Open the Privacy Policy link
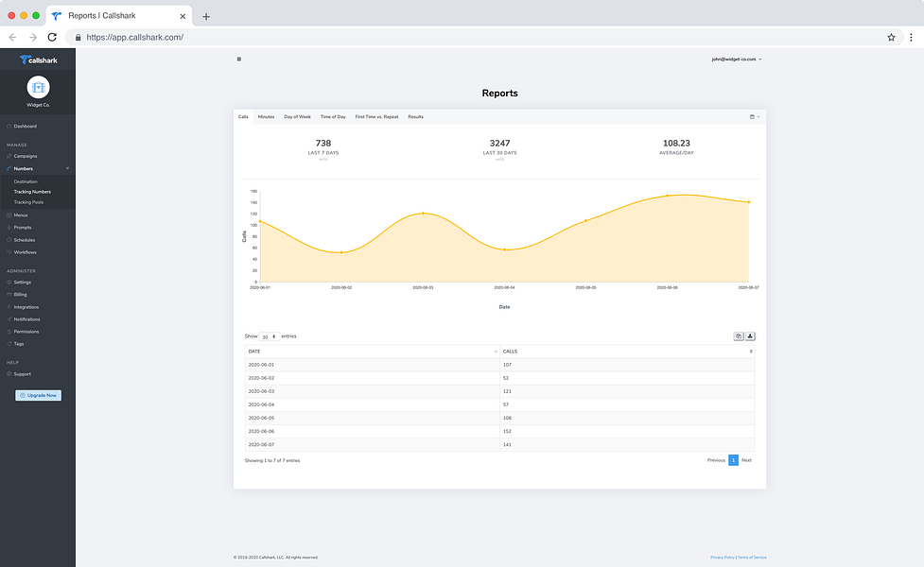Screen dimensions: 924x567 pos(723,557)
